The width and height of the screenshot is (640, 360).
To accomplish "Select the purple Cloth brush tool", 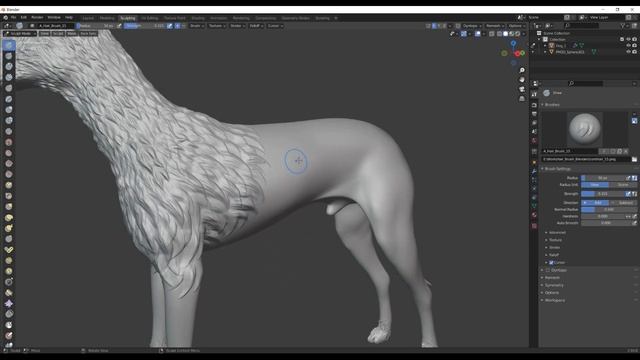I will point(9,303).
